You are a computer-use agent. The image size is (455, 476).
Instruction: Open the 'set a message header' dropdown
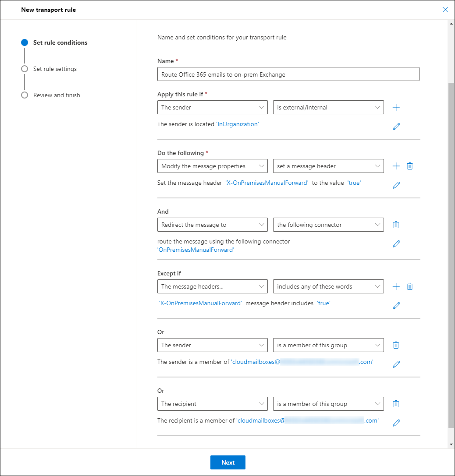coord(328,166)
